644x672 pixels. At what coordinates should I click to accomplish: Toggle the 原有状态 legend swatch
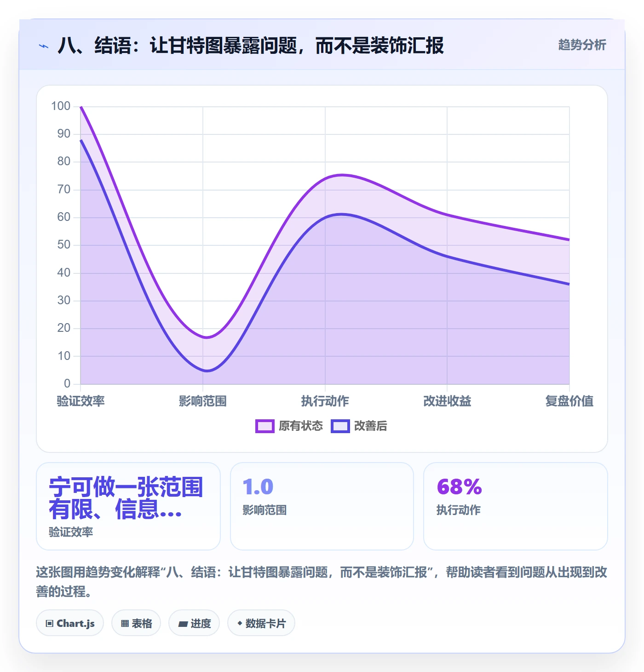(265, 426)
